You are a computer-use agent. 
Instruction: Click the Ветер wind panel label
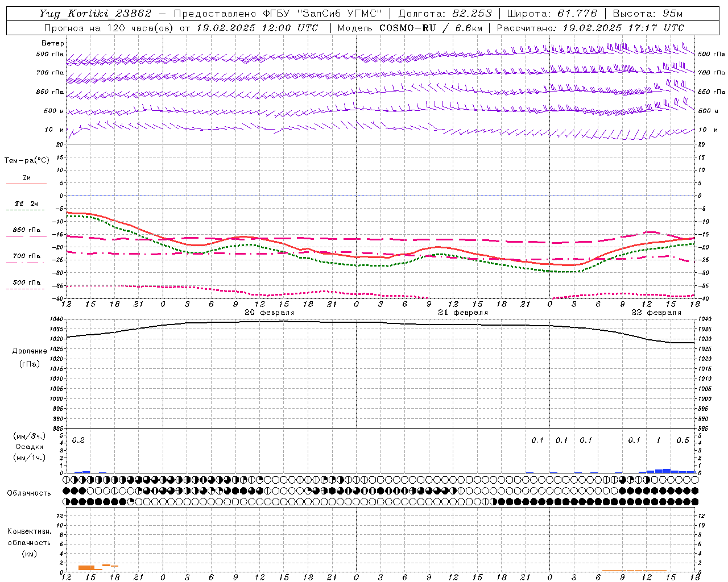tap(53, 43)
